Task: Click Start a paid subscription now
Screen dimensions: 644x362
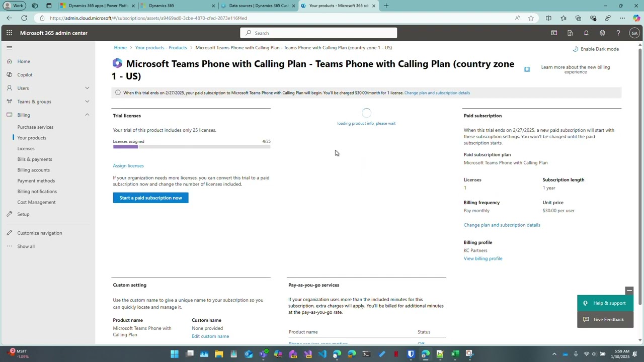Action: (151, 198)
